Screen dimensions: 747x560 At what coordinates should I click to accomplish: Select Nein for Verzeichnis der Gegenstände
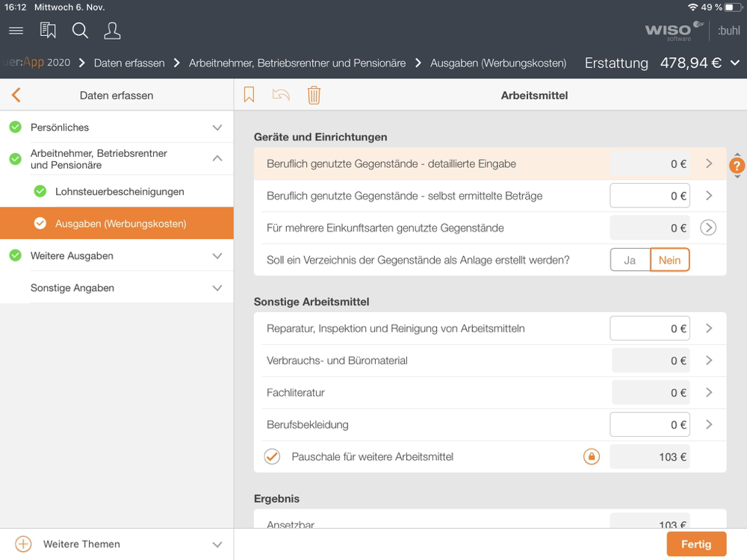click(x=669, y=260)
